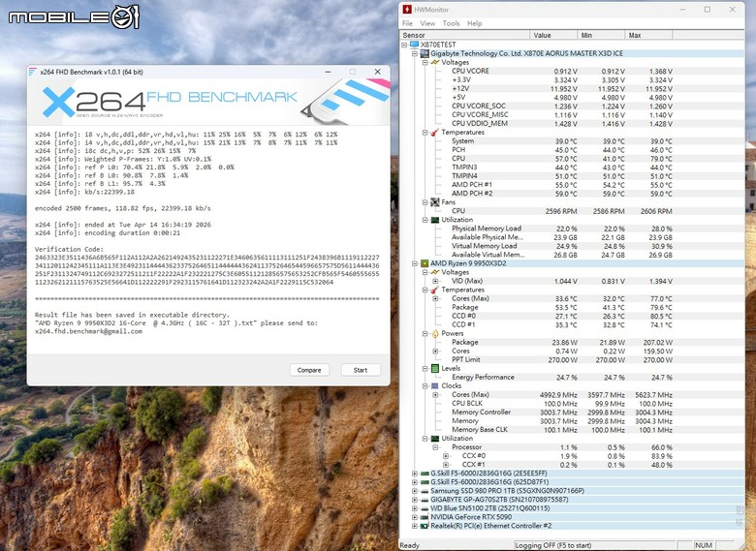
Task: Click the motherboard Utilization icon
Action: coord(435,220)
